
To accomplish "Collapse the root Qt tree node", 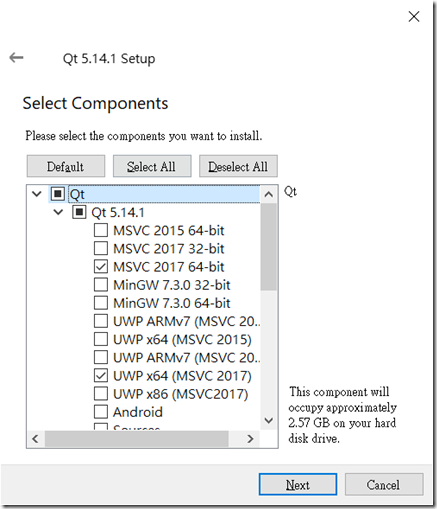I will coord(37,194).
